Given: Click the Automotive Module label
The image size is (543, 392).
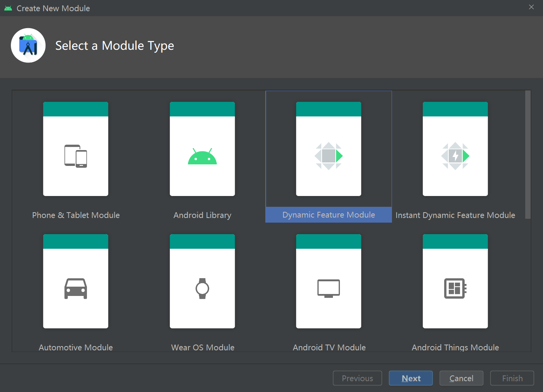Looking at the screenshot, I should coord(76,347).
